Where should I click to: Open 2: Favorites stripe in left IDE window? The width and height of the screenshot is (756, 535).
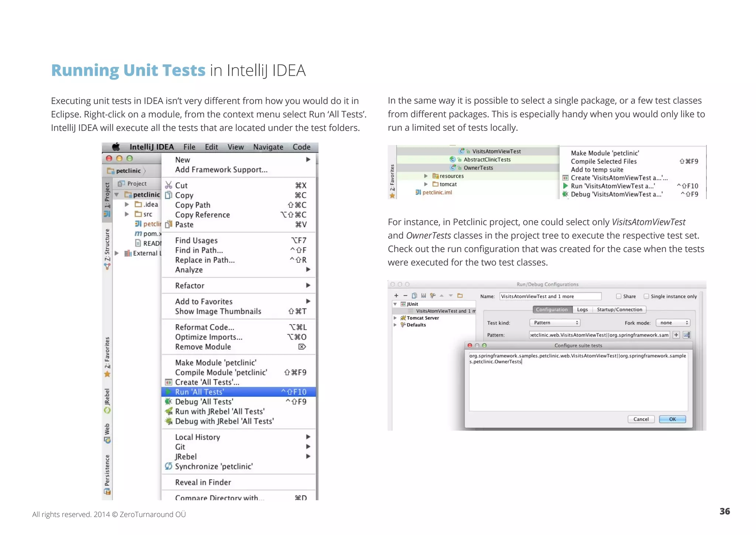click(x=107, y=357)
